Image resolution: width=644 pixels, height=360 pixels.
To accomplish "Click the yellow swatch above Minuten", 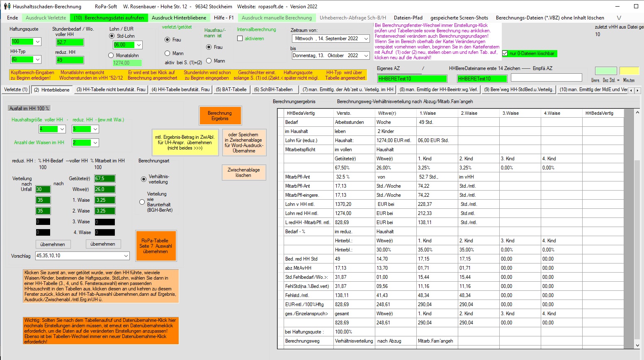I will [x=629, y=71].
